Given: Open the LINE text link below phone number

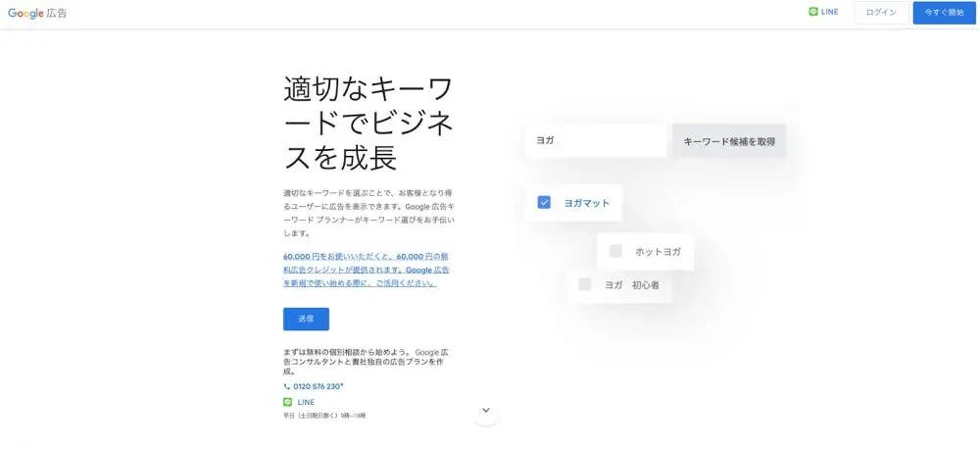Looking at the screenshot, I should [x=306, y=402].
